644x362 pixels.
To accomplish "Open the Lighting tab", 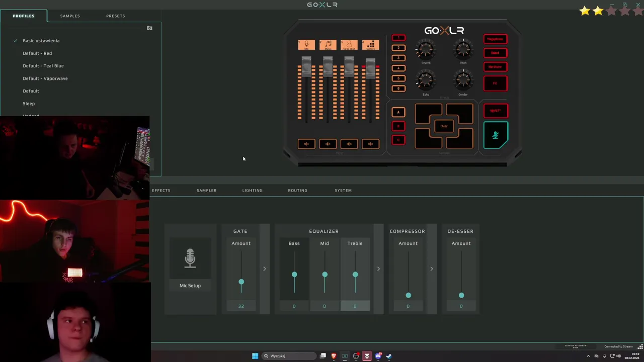I will point(252,191).
